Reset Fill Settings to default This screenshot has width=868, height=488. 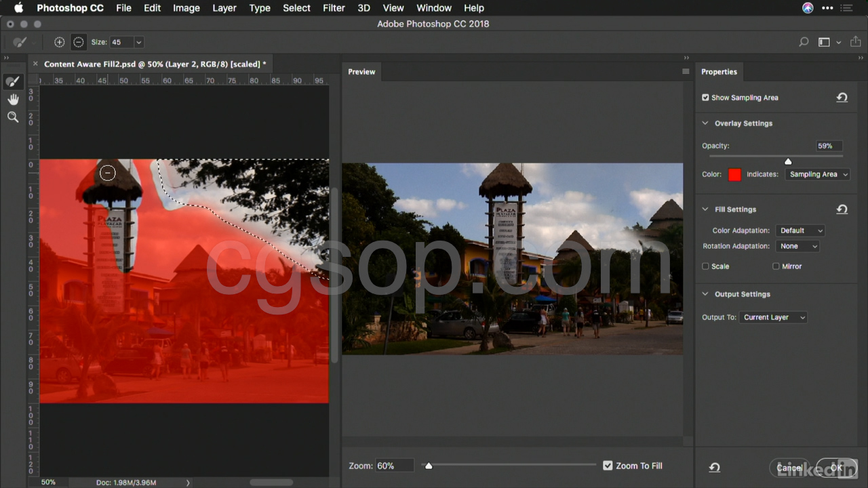pos(842,209)
